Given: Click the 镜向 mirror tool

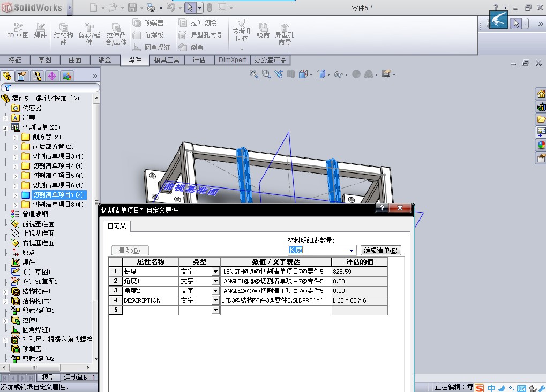Looking at the screenshot, I should point(263,31).
